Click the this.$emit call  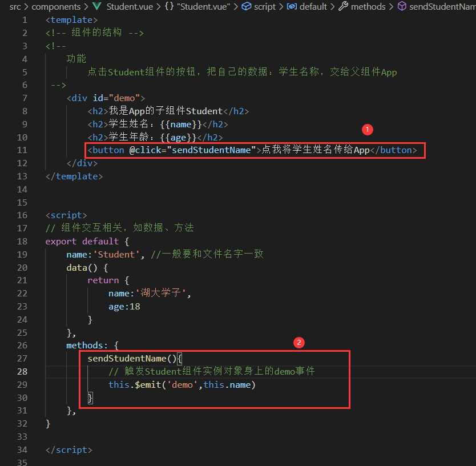[x=182, y=385]
